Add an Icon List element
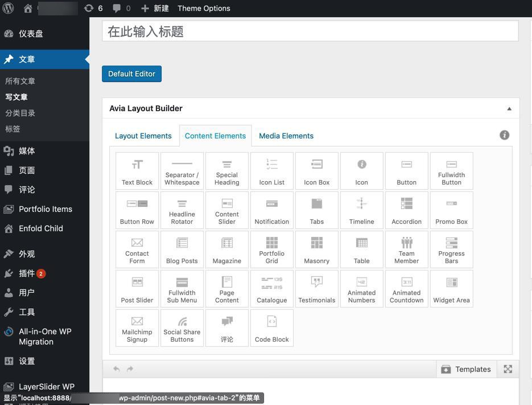The image size is (532, 405). point(272,171)
